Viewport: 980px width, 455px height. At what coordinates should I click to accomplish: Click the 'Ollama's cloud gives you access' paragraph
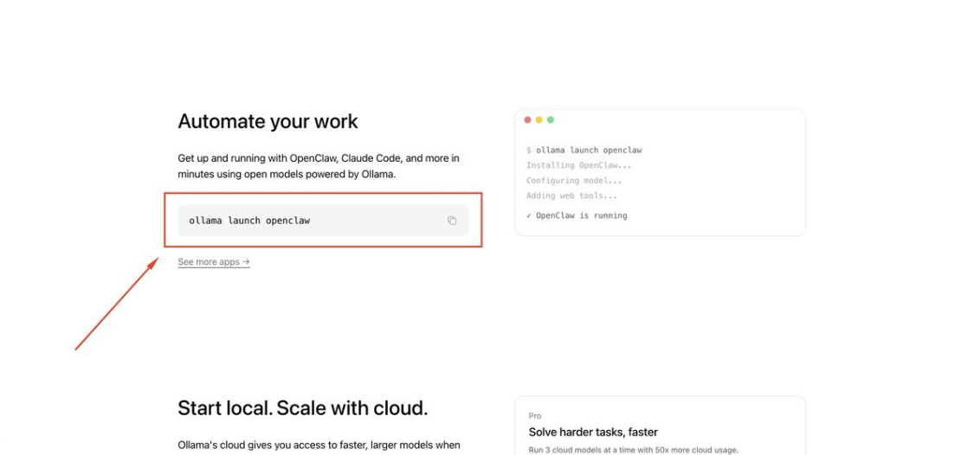pyautogui.click(x=319, y=445)
